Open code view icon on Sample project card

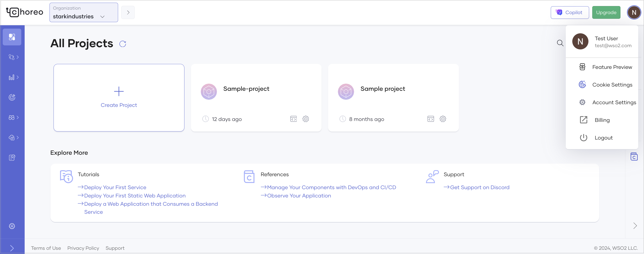point(430,119)
